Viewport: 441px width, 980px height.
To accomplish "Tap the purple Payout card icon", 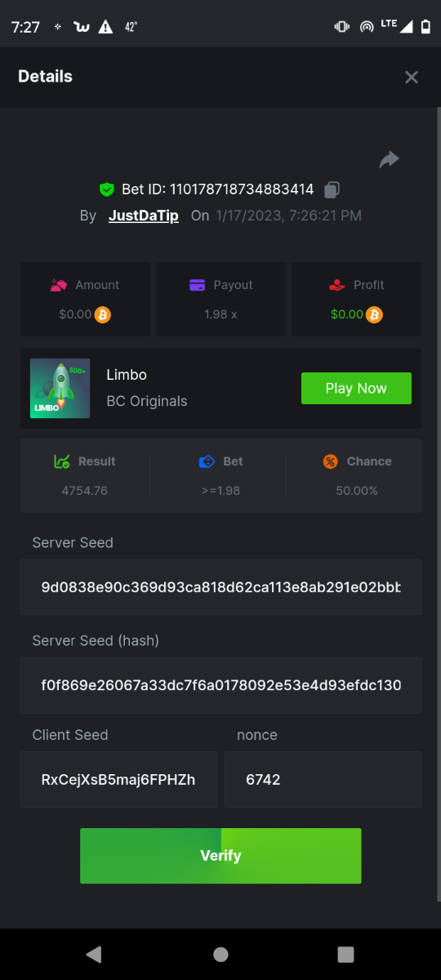I will [197, 285].
